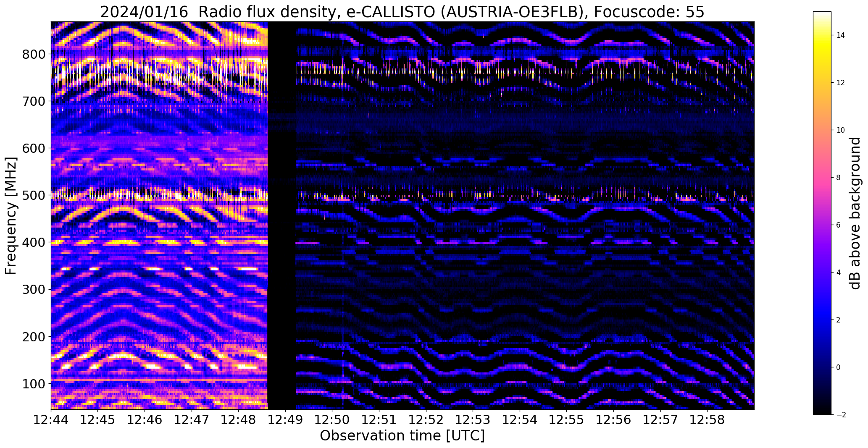Screen dimensions: 868x448
Task: Click the 12:46 time tick label
Action: tap(145, 419)
